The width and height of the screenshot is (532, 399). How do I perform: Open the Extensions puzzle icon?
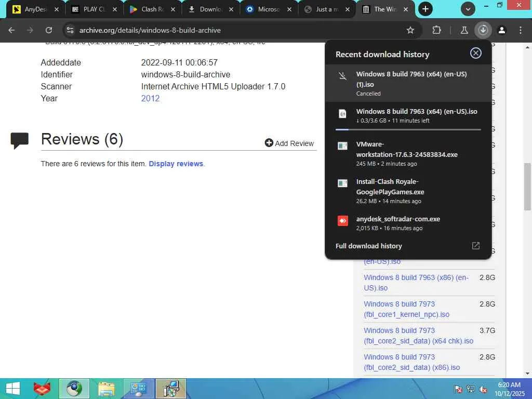(x=436, y=30)
